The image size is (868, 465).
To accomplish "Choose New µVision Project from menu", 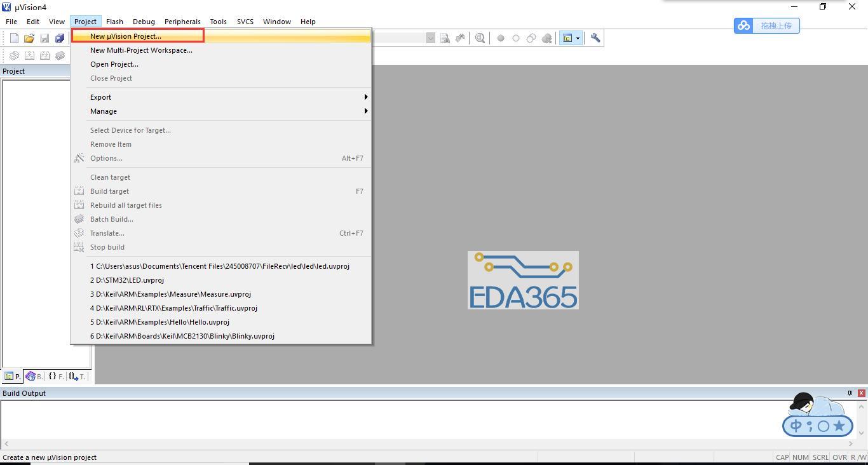I will (221, 36).
